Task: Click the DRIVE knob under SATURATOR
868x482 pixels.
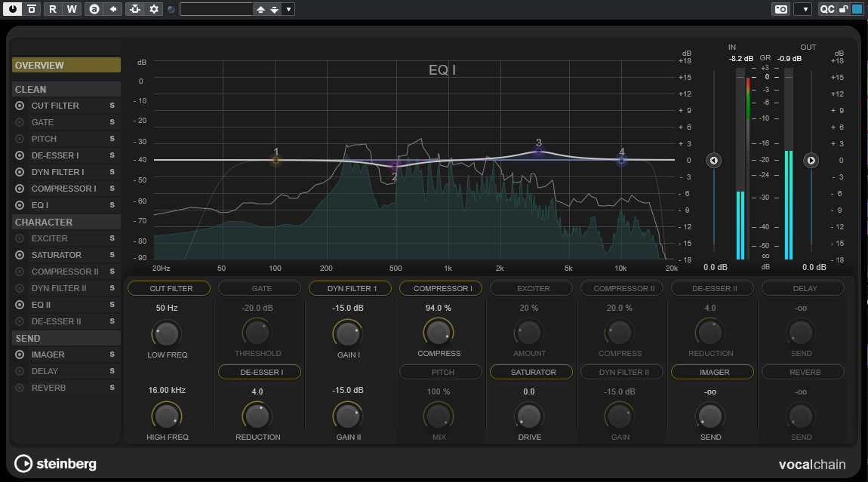Action: coord(528,416)
